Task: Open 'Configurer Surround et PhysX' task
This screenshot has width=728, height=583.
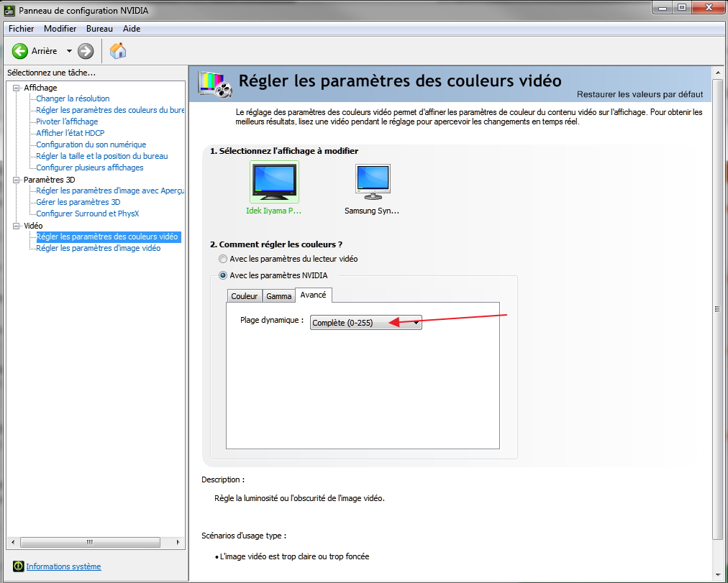Action: click(88, 214)
